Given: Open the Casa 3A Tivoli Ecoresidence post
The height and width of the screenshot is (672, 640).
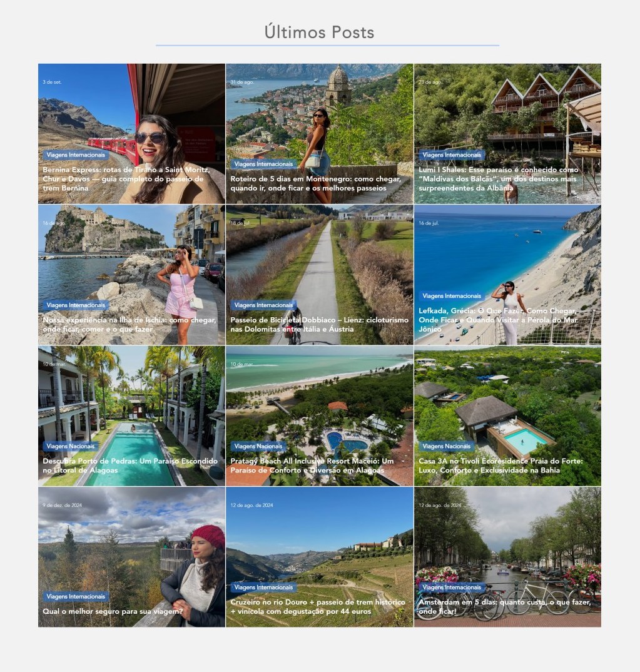Looking at the screenshot, I should [500, 466].
